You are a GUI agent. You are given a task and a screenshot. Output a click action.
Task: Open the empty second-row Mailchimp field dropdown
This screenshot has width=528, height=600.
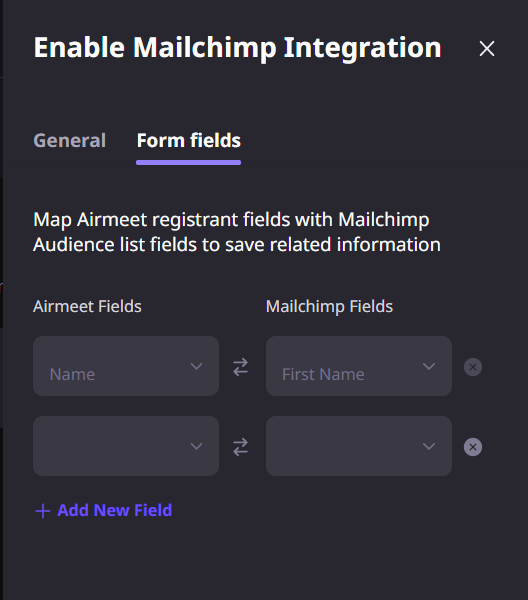click(x=359, y=446)
